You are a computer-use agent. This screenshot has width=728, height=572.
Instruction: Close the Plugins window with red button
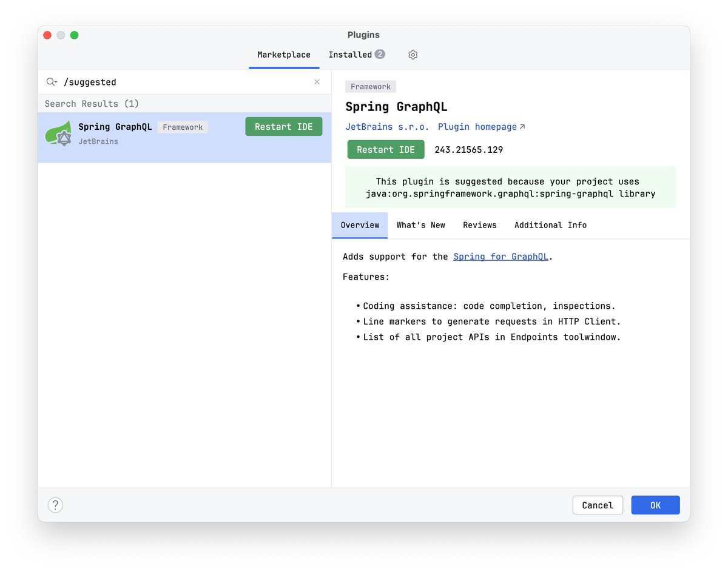(47, 35)
